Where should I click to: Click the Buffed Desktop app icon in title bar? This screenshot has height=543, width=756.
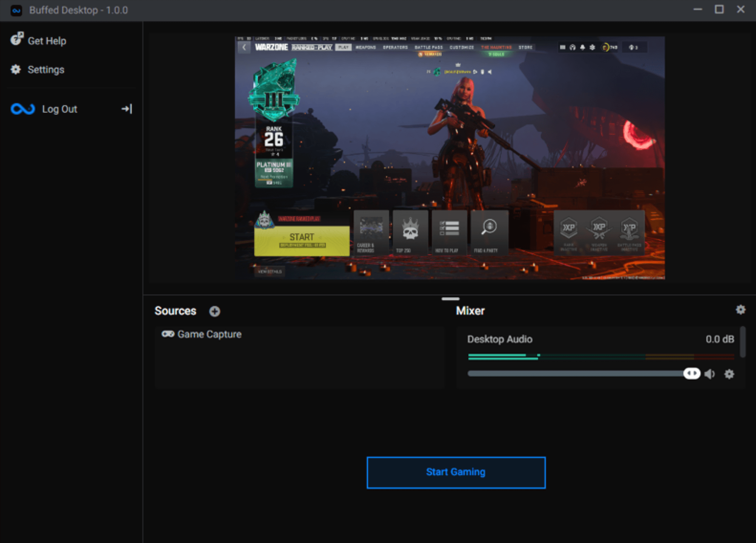click(16, 10)
